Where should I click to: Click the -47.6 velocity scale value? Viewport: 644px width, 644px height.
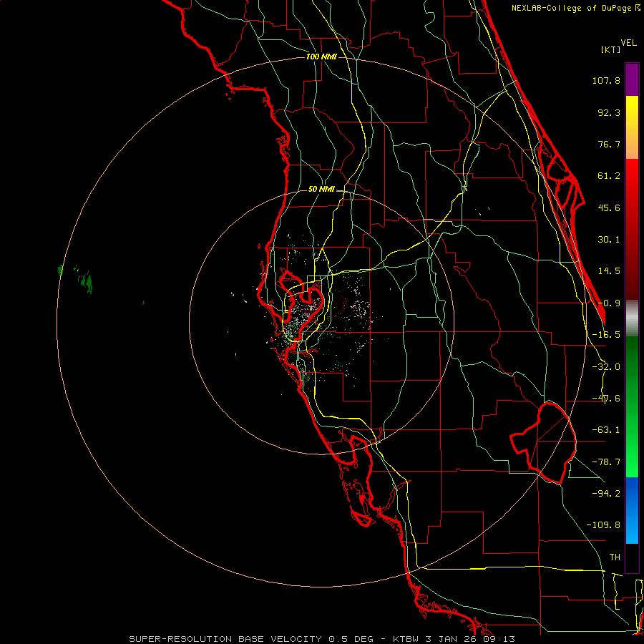[x=606, y=399]
